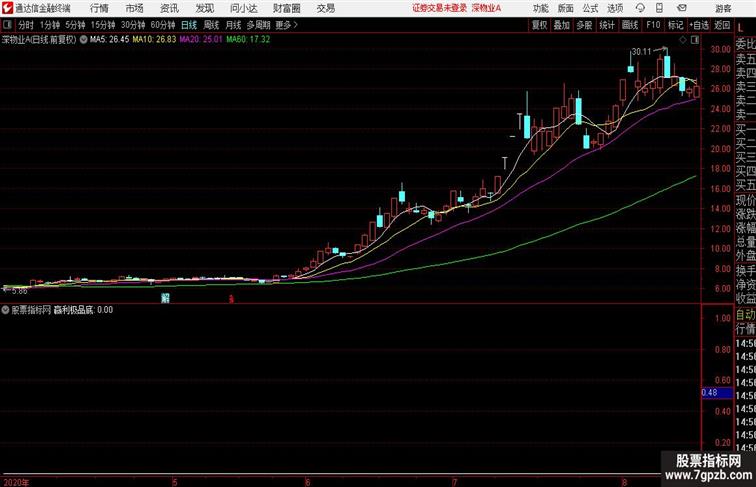
Task: Click the MA20: 25.01 value label
Action: [x=201, y=40]
